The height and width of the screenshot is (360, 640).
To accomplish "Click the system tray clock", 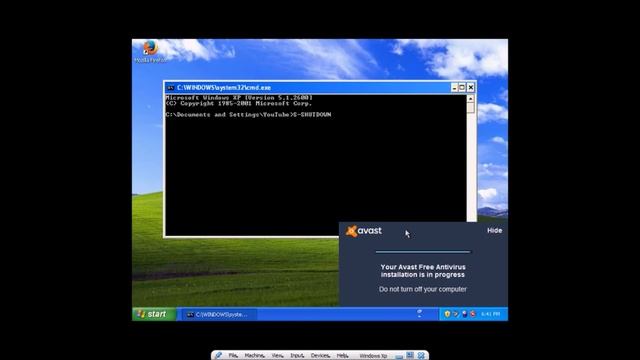I will pos(490,314).
